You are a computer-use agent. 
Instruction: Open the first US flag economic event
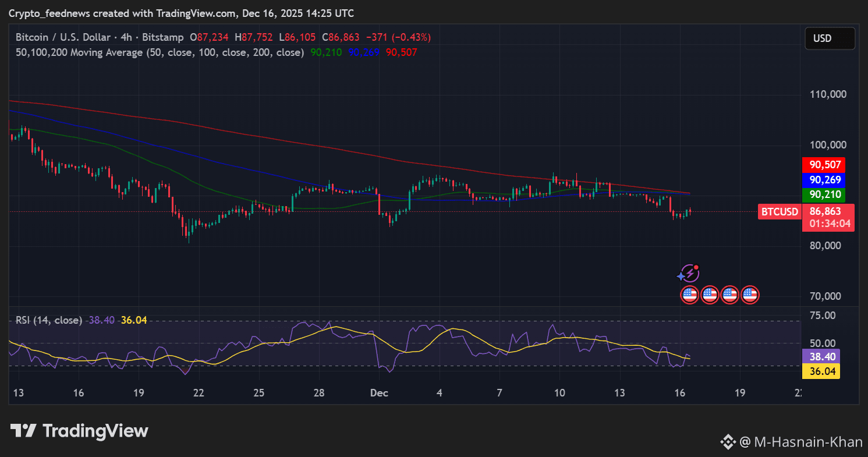(x=689, y=295)
